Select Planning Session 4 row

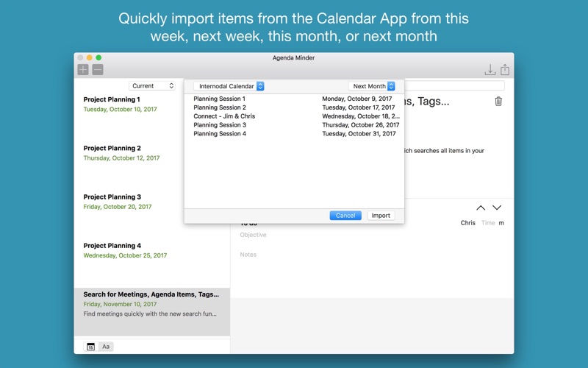294,134
